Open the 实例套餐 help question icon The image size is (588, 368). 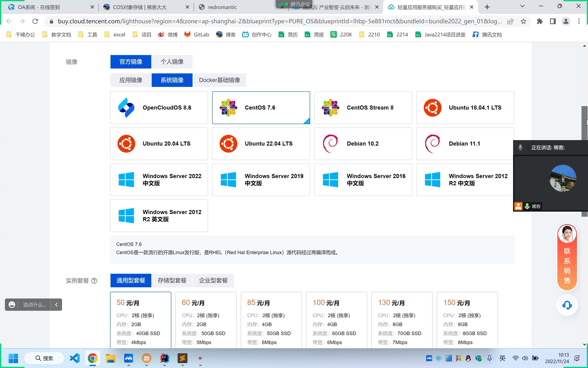coord(94,281)
